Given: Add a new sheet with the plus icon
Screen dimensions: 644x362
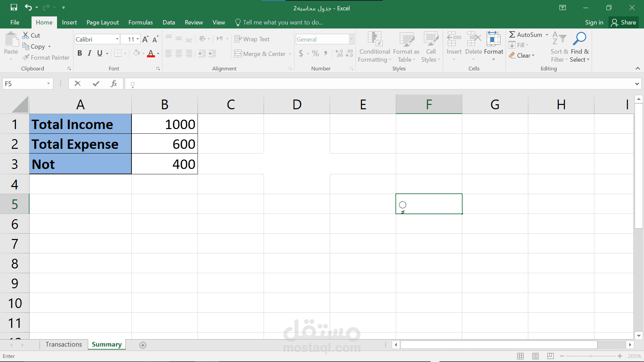Looking at the screenshot, I should [143, 345].
